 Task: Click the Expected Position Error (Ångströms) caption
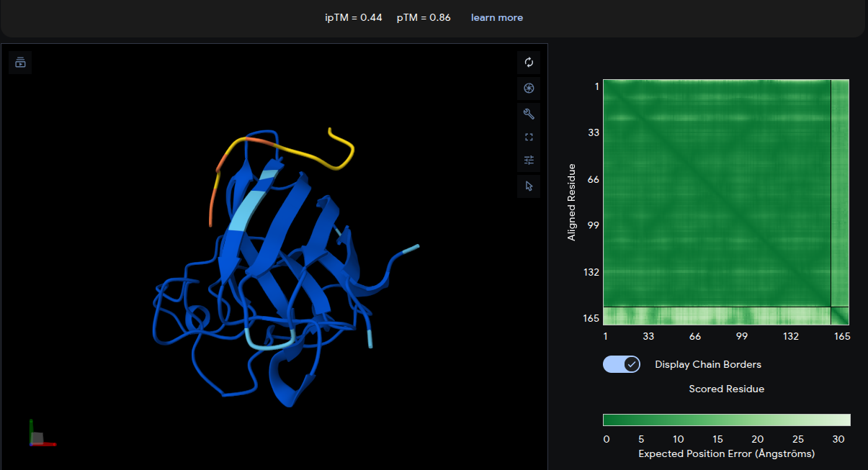tap(727, 454)
